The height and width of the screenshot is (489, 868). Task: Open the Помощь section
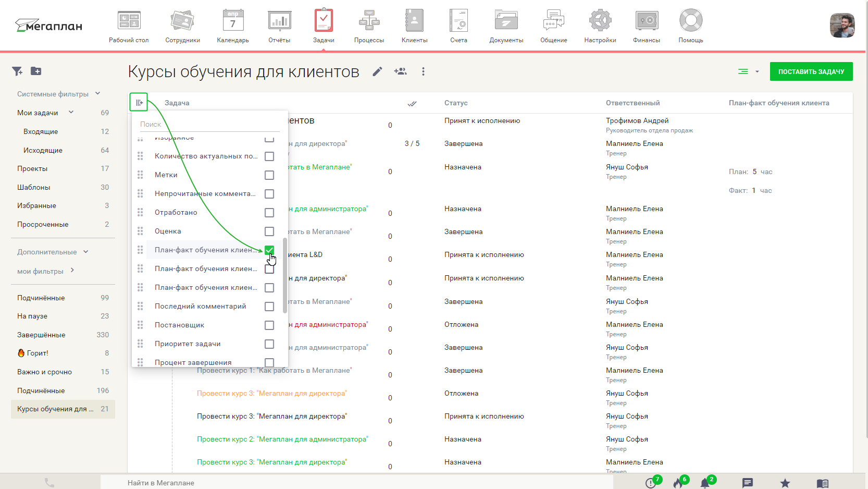pyautogui.click(x=691, y=26)
